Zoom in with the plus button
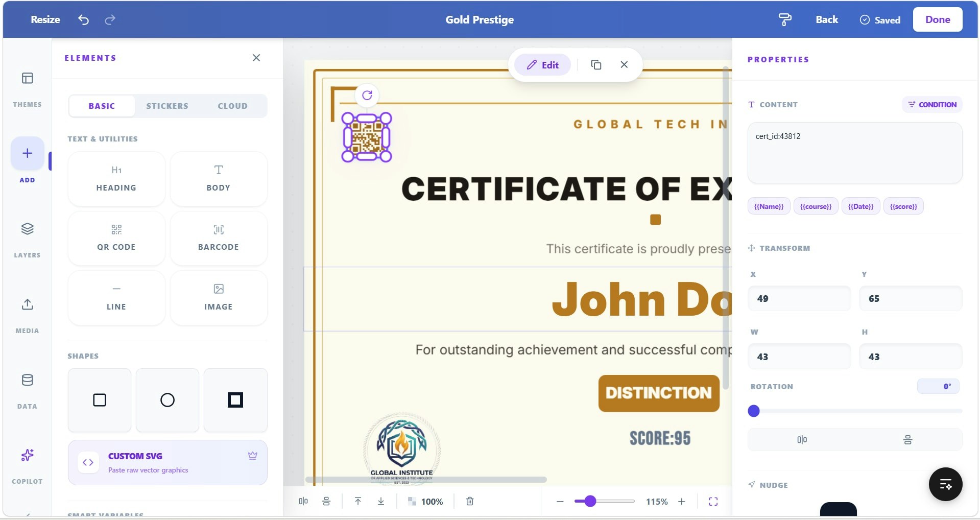Viewport: 980px width, 520px height. point(682,502)
